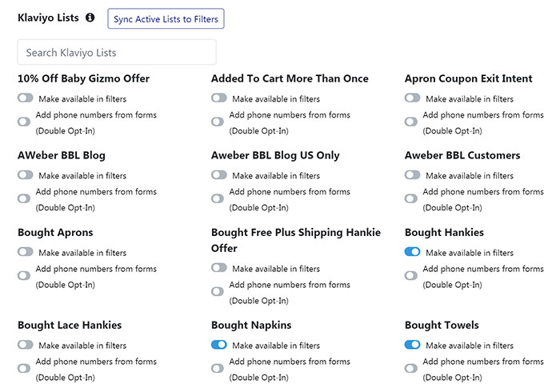Enable phone number opt-in for Bought Towels
This screenshot has height=392, width=560.
(411, 369)
